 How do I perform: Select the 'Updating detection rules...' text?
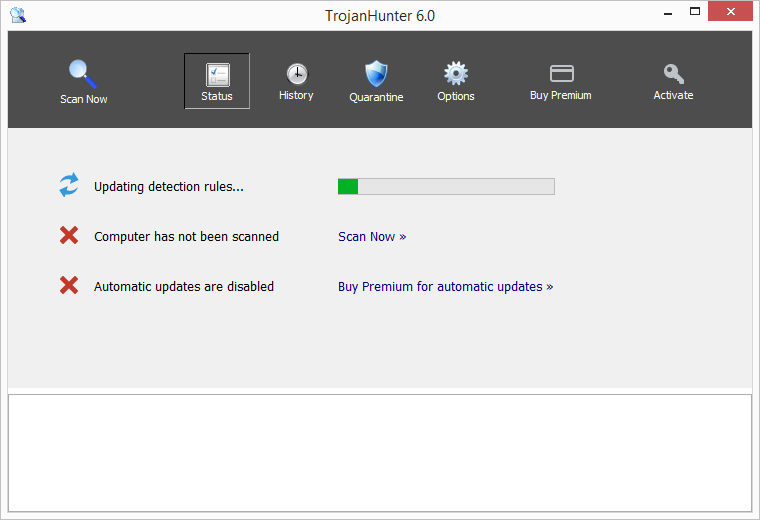(169, 187)
